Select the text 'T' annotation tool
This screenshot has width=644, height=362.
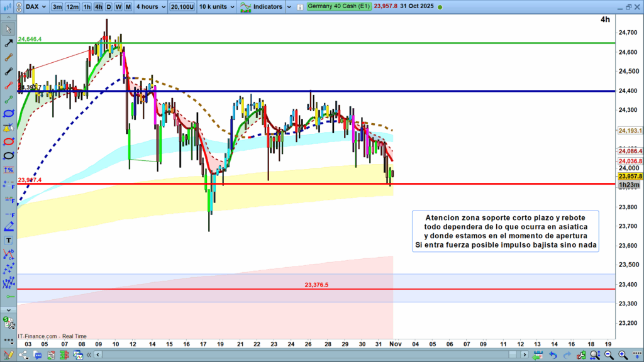9,240
